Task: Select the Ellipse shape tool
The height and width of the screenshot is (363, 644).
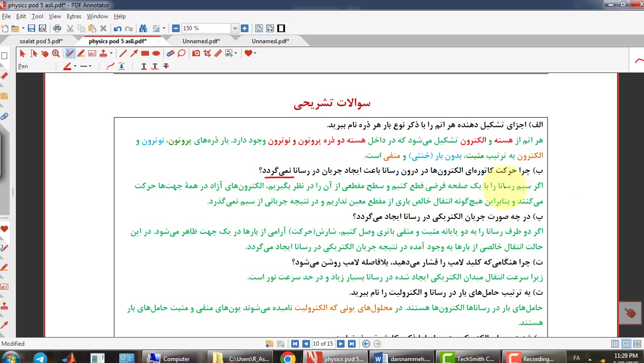Action: 156,53
